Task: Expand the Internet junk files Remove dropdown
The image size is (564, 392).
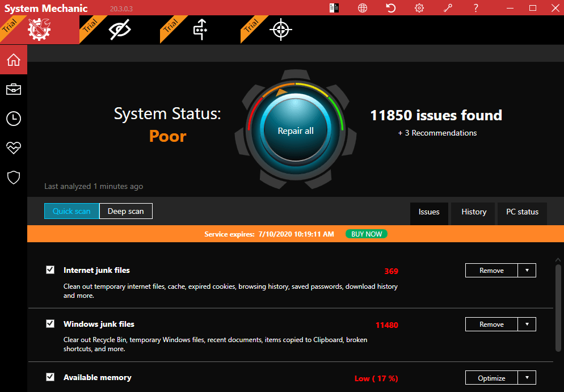Action: click(527, 271)
